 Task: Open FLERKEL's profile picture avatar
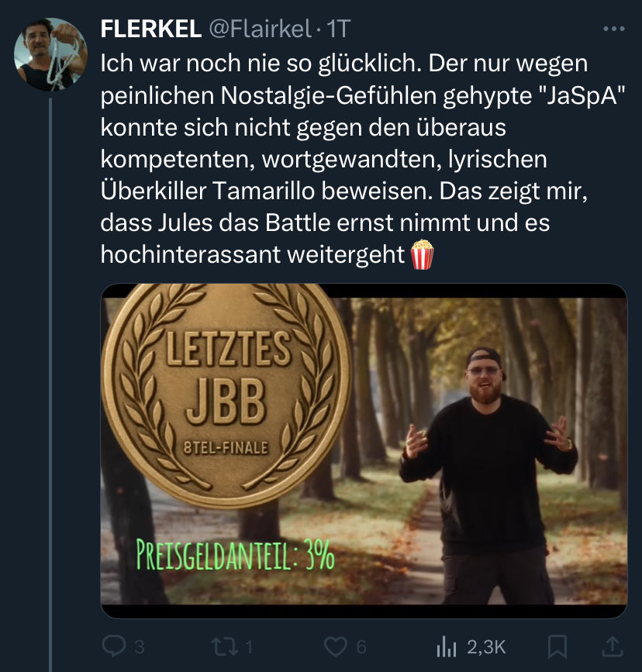[x=50, y=54]
